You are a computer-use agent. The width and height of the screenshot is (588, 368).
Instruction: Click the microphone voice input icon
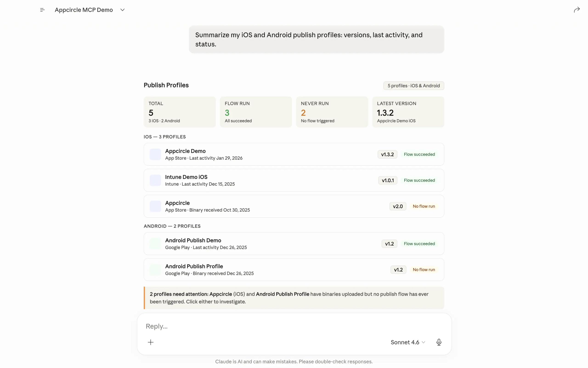point(439,342)
